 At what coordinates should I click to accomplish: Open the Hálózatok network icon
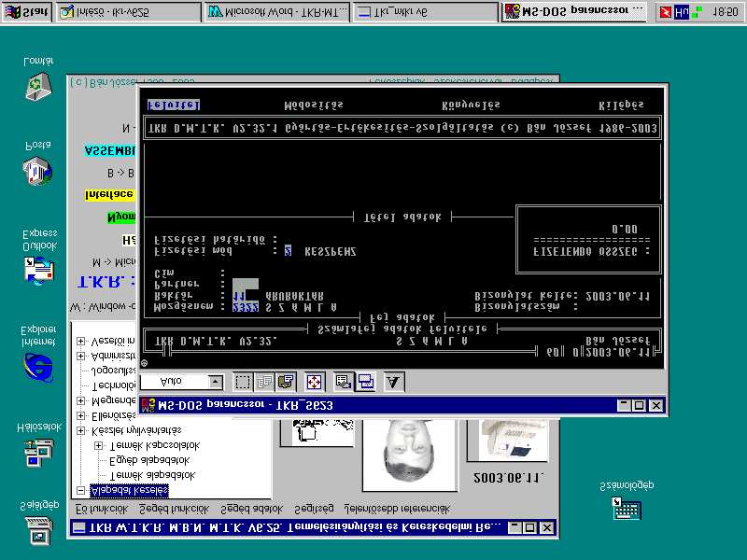coord(39,453)
